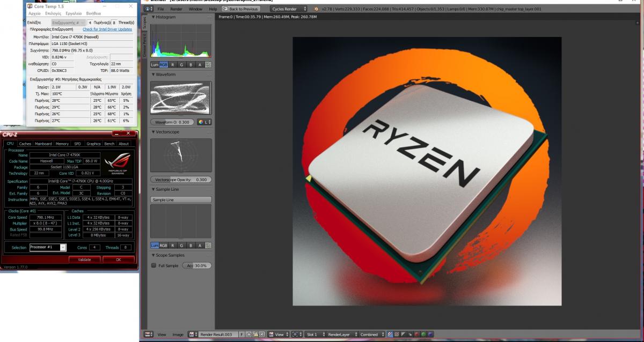Screen dimensions: 644x342
Task: Open Processor #1 selection dropdown in CPU-Z
Action: click(48, 247)
